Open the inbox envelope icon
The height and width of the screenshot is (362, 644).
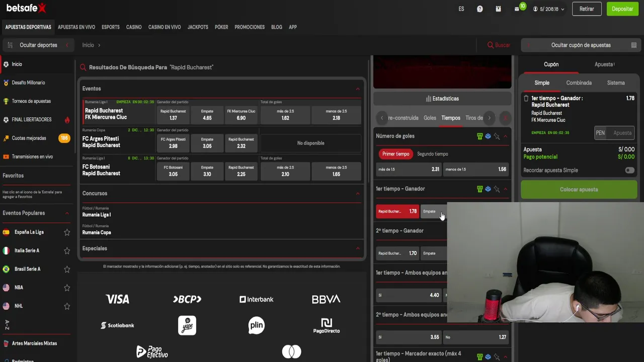point(517,9)
